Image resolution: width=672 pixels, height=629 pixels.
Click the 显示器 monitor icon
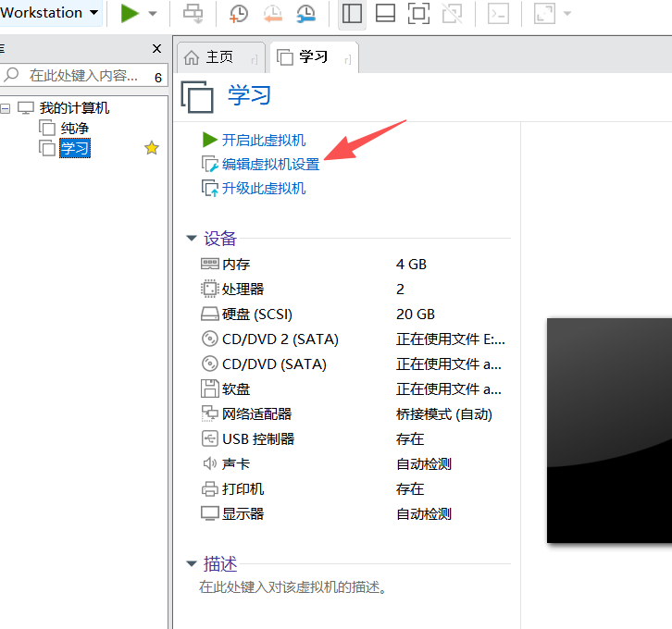pyautogui.click(x=210, y=513)
